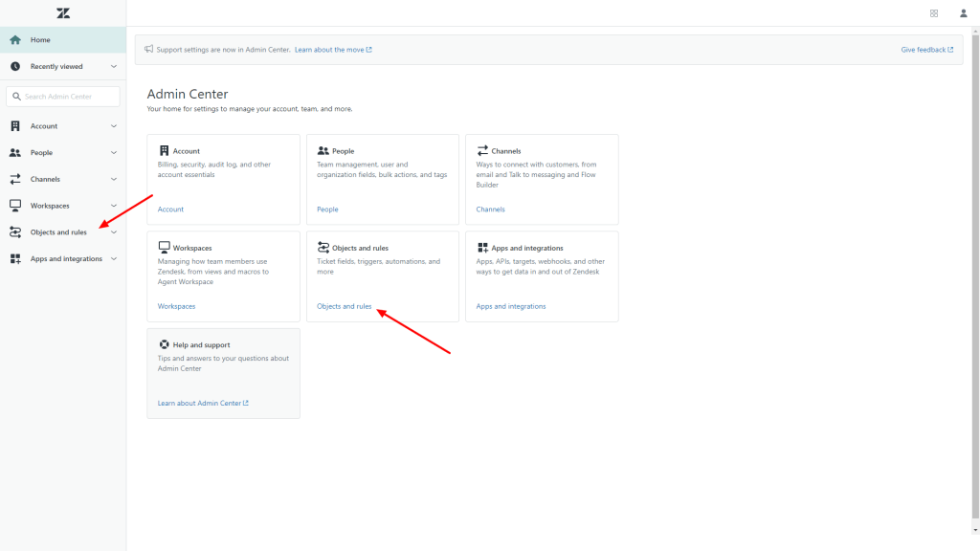The width and height of the screenshot is (980, 551).
Task: Expand the Objects and rules sidebar section
Action: coord(113,231)
